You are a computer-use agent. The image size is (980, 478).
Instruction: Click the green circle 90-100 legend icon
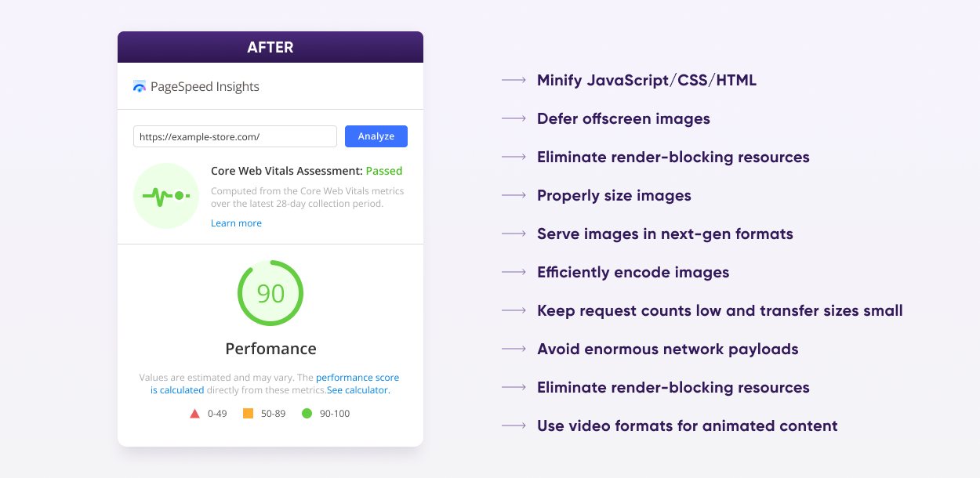tap(307, 413)
